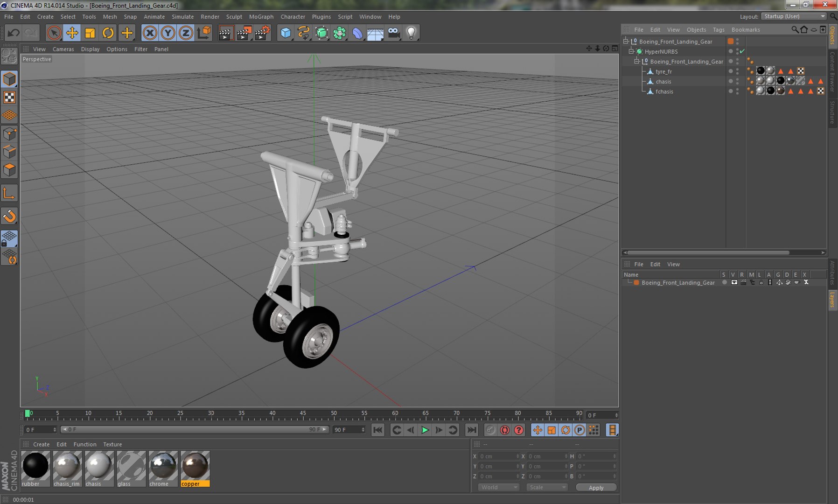
Task: Collapse the root Boeing_Front_Landing_Gear node
Action: pos(626,41)
